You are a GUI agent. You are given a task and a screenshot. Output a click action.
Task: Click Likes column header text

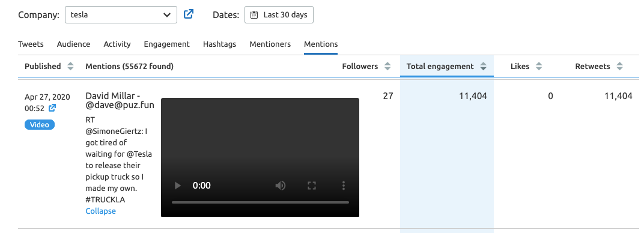click(x=520, y=67)
